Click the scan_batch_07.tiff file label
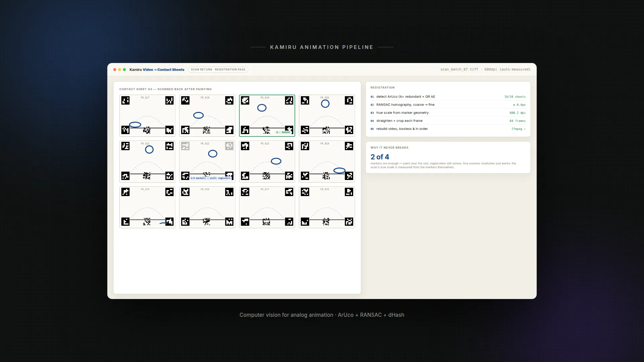 click(x=459, y=69)
